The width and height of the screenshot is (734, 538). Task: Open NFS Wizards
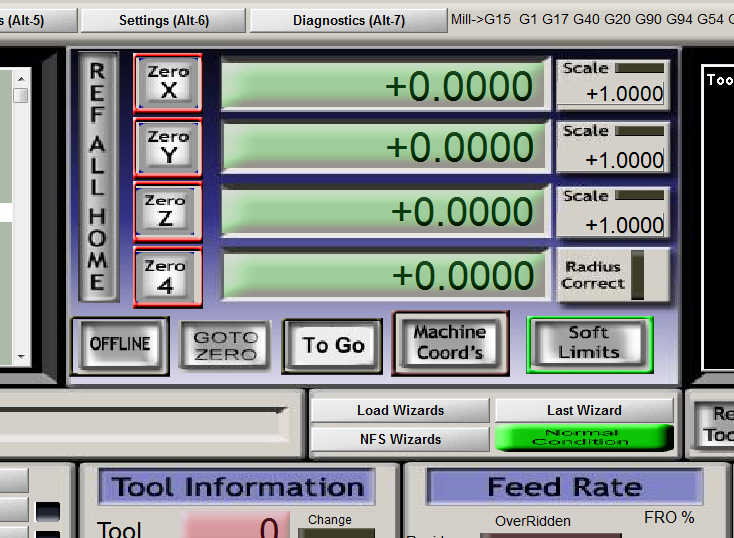400,439
